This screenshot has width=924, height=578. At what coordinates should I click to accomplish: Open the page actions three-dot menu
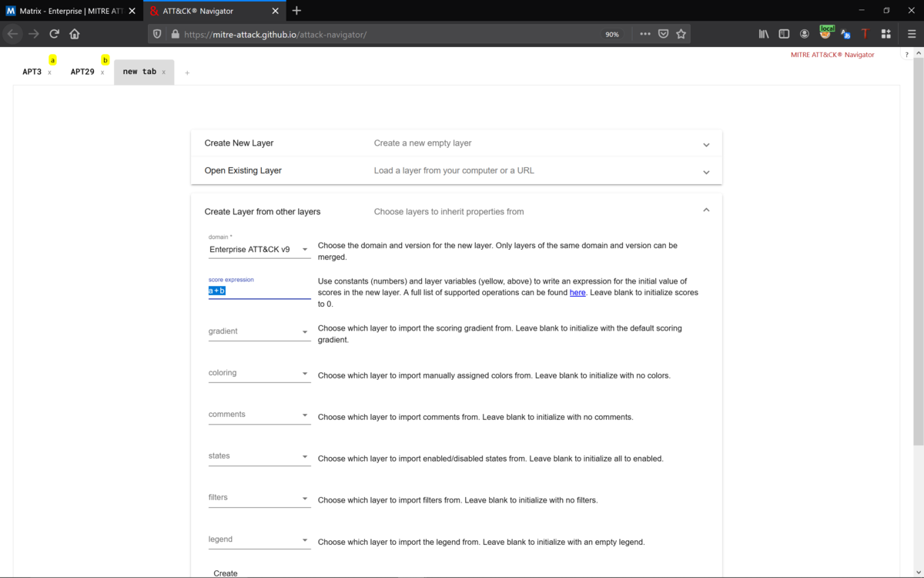coord(645,34)
